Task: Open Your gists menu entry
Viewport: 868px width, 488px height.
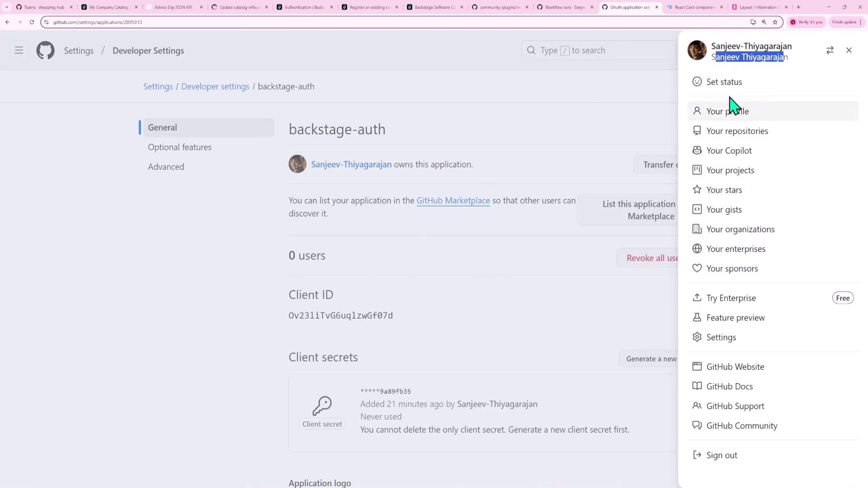Action: click(724, 210)
